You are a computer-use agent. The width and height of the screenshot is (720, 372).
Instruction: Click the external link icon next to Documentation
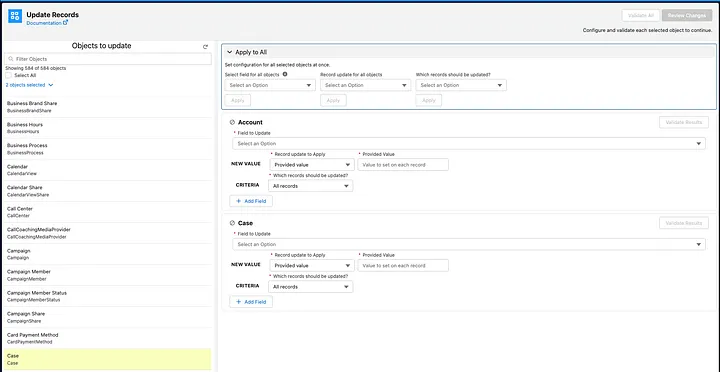pos(66,22)
